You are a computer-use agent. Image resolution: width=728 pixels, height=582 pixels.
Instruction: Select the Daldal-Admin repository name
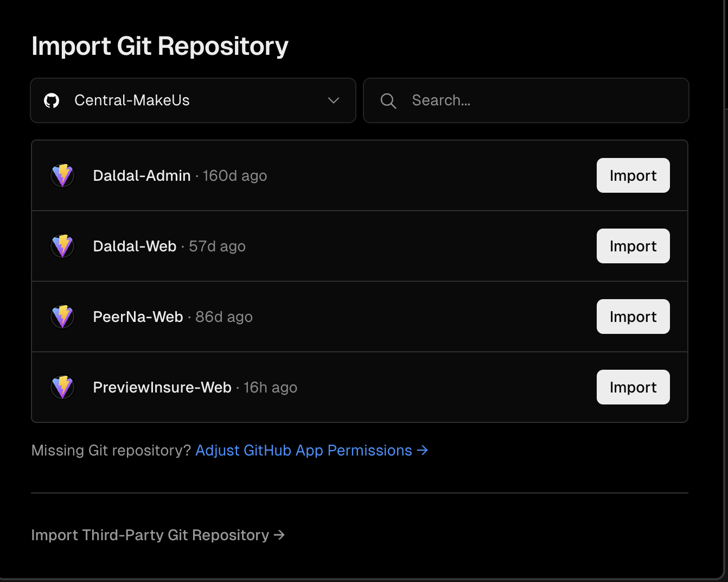(x=142, y=176)
